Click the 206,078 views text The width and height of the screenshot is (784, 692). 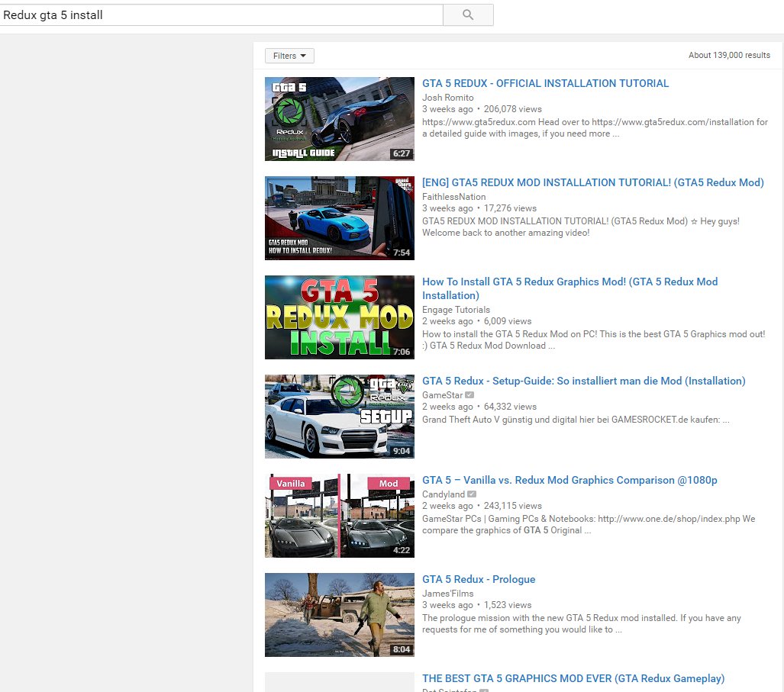coord(512,109)
